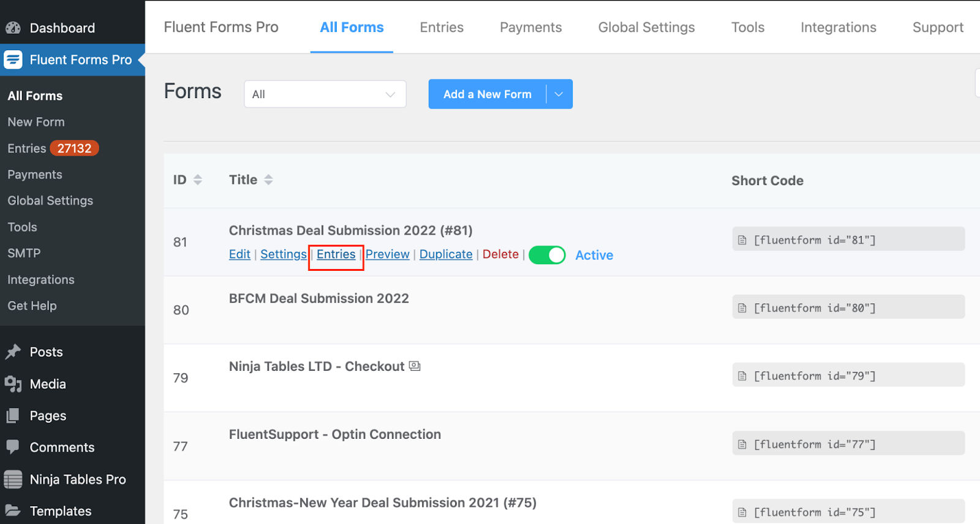
Task: Open Payments in sidebar submenu
Action: pyautogui.click(x=35, y=175)
